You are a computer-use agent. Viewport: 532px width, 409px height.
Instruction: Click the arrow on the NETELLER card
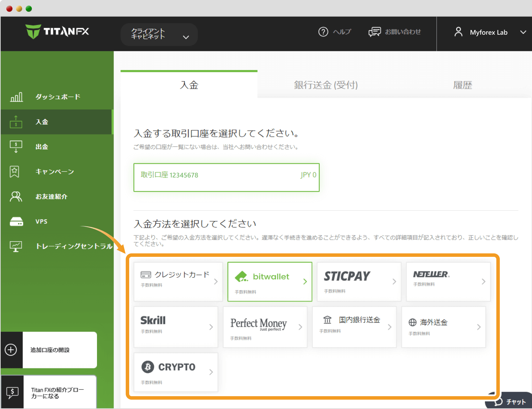[484, 281]
